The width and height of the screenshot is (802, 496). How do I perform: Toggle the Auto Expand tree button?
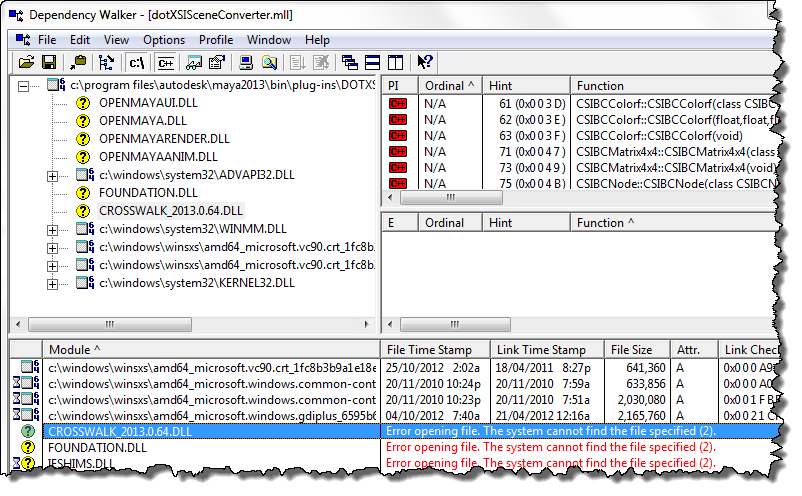point(106,62)
